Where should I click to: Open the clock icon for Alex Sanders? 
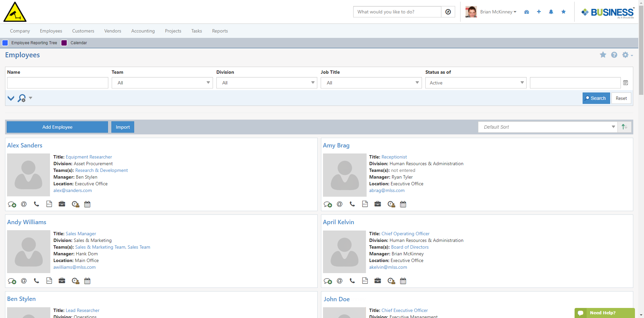pyautogui.click(x=75, y=204)
